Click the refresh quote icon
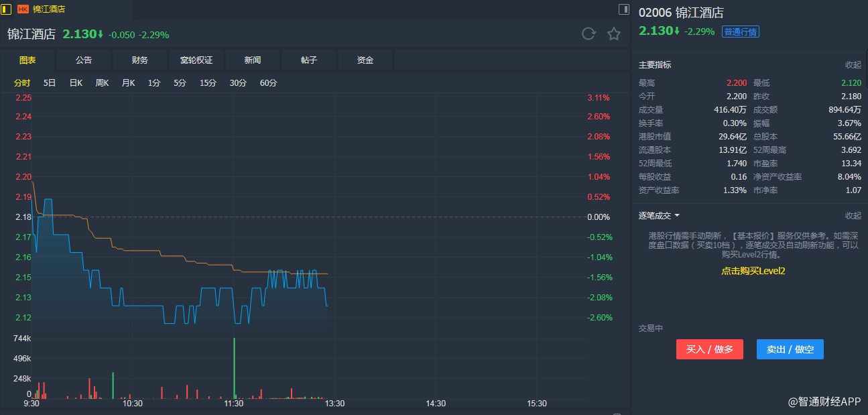This screenshot has height=415, width=868. (588, 34)
